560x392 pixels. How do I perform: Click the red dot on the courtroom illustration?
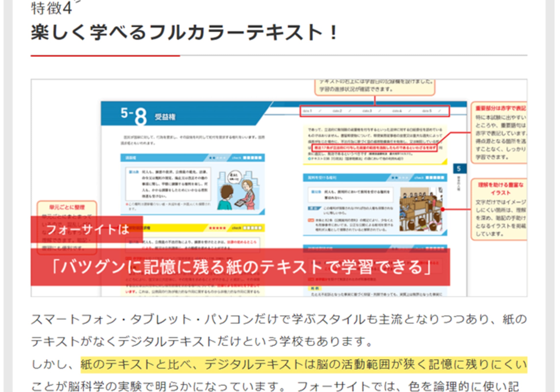pyautogui.click(x=443, y=209)
